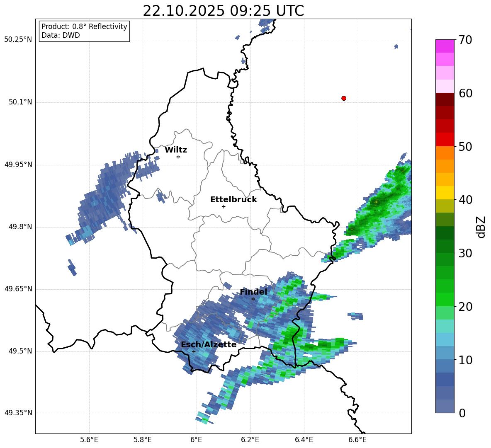Click the 49.5°N latitude label
This screenshot has width=491, height=448.
[x=21, y=351]
